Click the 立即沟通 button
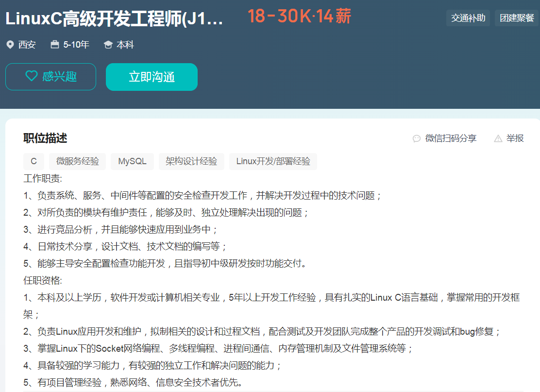540x392 pixels. click(x=152, y=77)
